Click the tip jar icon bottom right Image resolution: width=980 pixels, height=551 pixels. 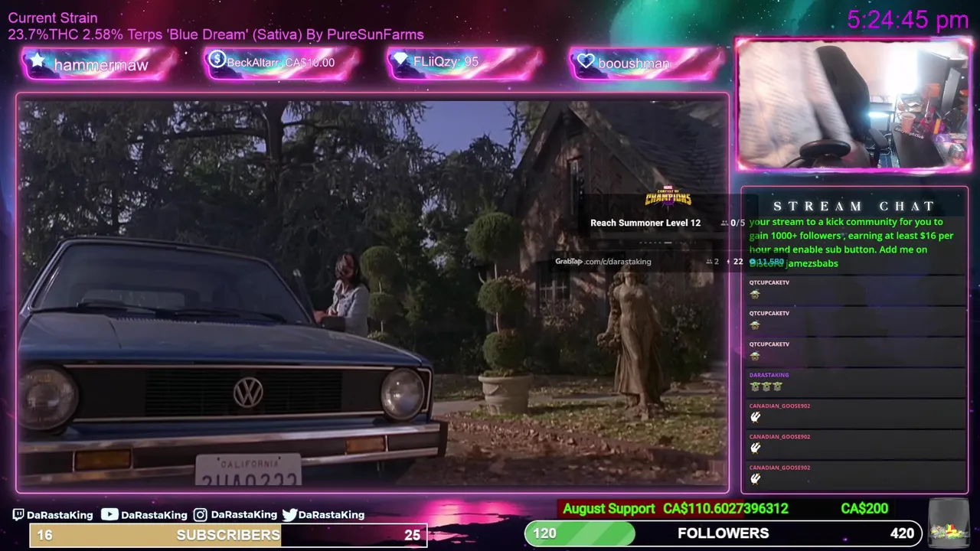click(x=948, y=522)
